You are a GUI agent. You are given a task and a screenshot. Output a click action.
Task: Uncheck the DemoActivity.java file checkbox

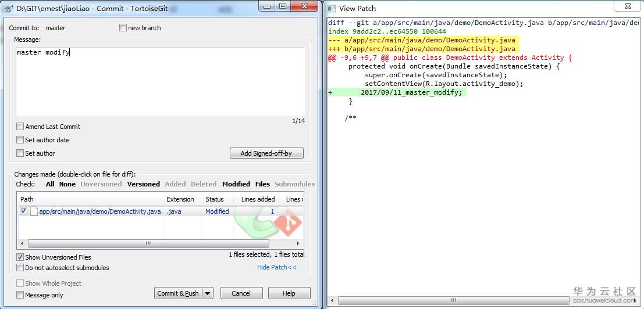tap(24, 211)
